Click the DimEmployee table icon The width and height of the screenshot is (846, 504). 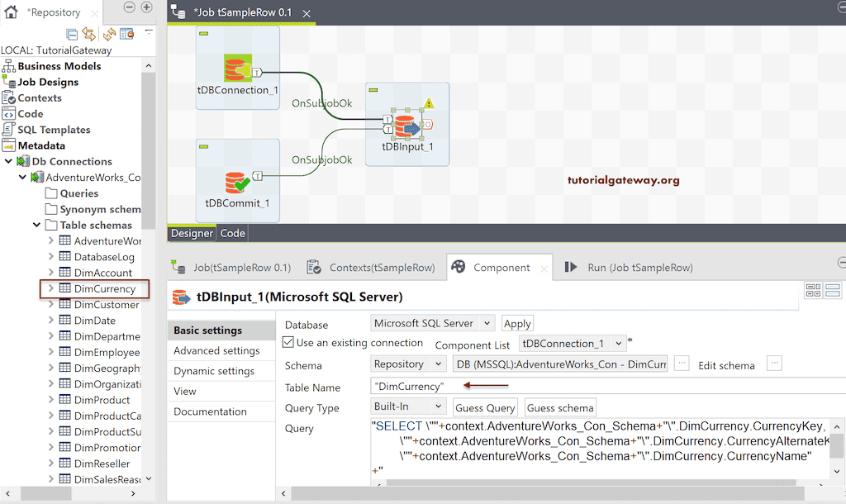pos(64,352)
